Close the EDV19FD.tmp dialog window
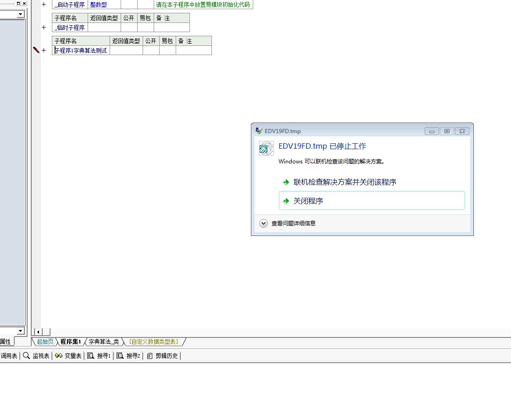The image size is (511, 420). click(x=462, y=131)
